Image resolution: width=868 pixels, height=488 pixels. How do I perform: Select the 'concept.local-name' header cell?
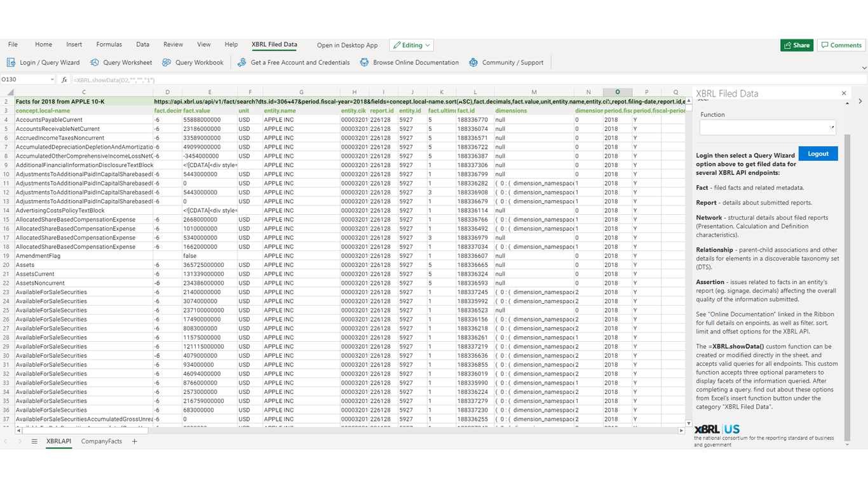click(x=83, y=111)
